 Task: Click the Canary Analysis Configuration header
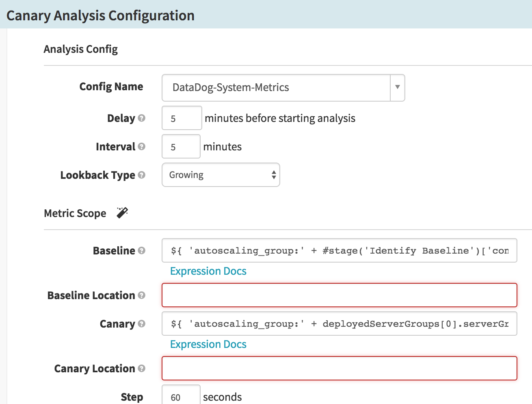point(100,15)
